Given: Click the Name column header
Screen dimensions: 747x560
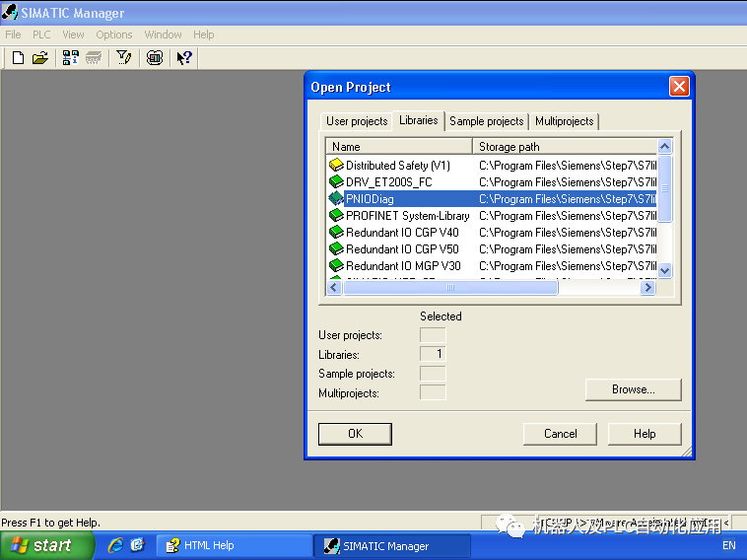Looking at the screenshot, I should click(x=399, y=146).
